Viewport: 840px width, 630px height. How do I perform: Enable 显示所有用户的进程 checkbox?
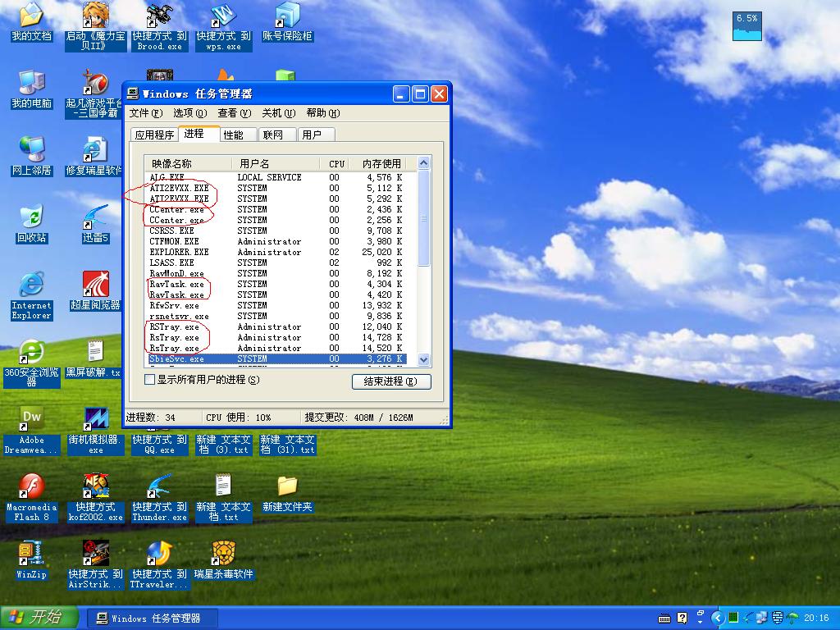click(149, 380)
